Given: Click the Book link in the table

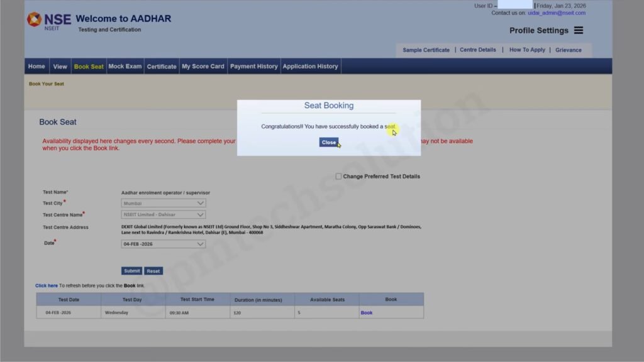Looking at the screenshot, I should coord(367,312).
